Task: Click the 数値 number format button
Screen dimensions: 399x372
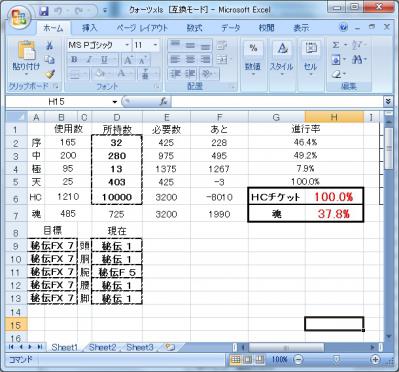Action: (253, 59)
